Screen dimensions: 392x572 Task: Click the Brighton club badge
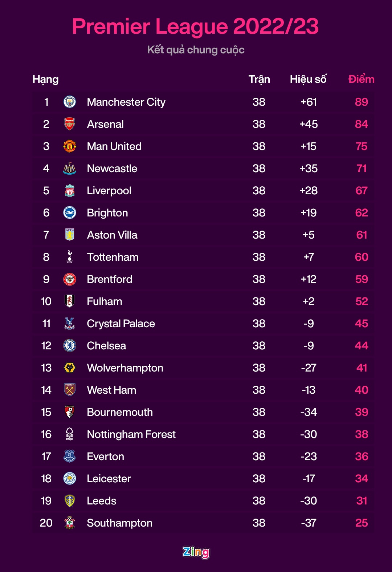point(70,213)
